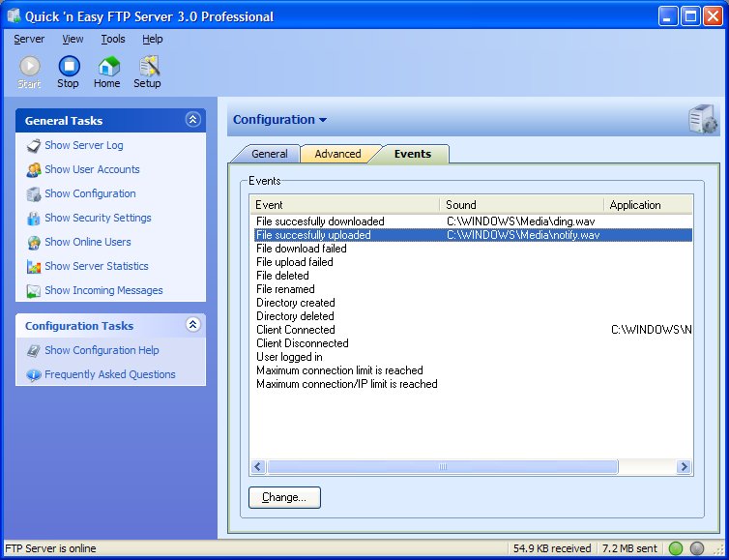Open Show Security Settings link

[x=98, y=219]
